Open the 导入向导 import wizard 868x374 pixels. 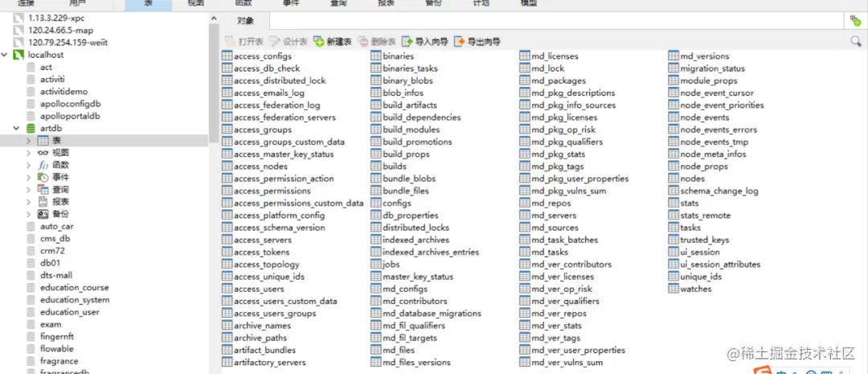424,42
